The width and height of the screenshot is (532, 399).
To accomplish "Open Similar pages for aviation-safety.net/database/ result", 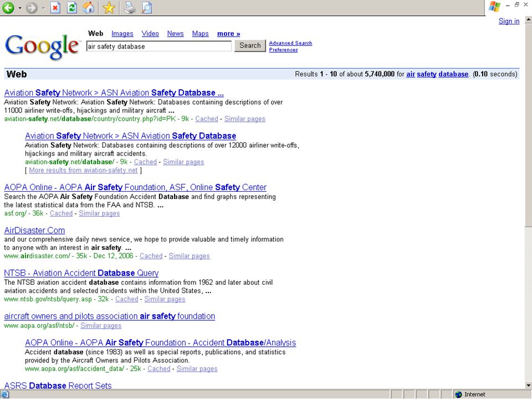I will click(183, 162).
